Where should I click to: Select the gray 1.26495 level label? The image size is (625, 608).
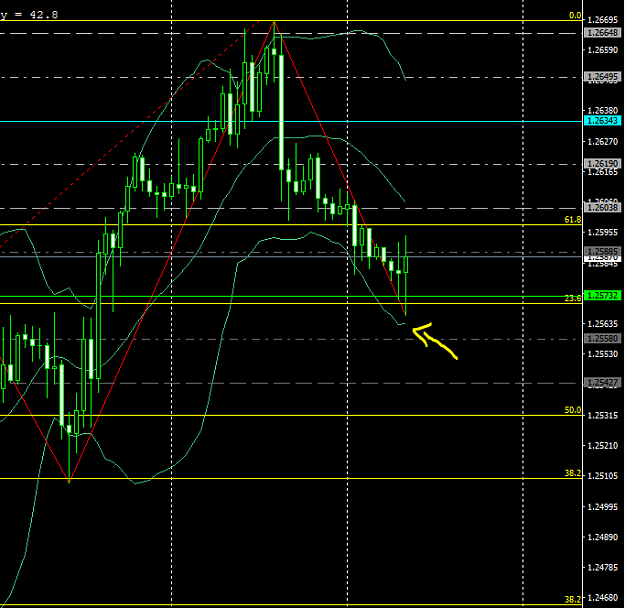click(x=603, y=77)
